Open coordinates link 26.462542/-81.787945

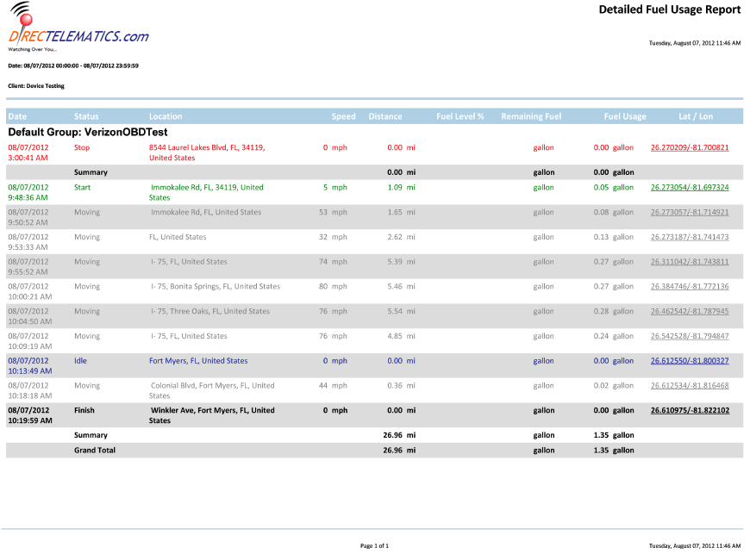pos(689,311)
